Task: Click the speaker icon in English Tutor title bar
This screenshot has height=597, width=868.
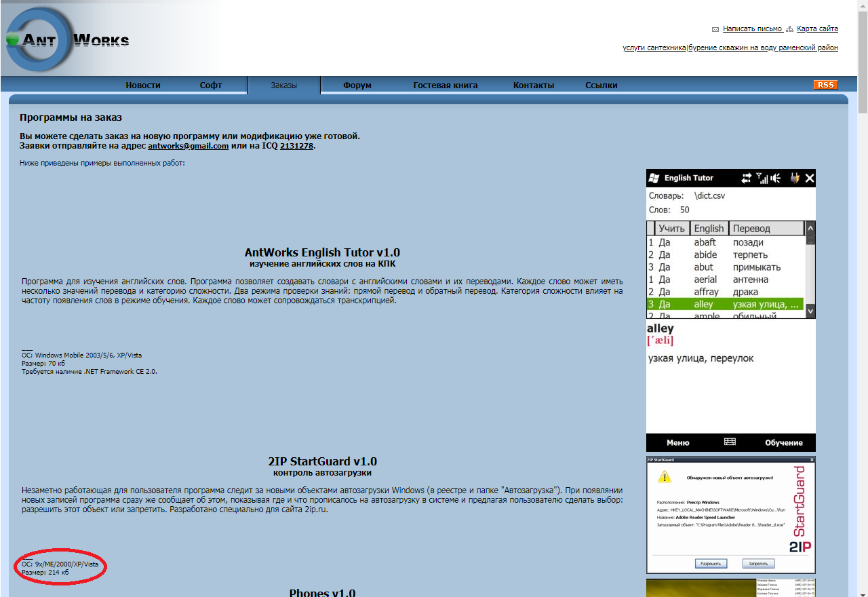Action: (776, 178)
